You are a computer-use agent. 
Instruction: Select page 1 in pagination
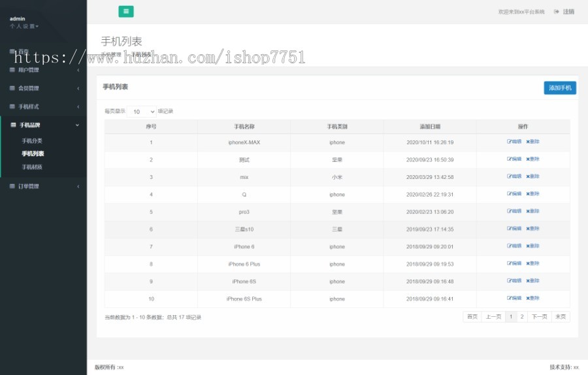pos(511,316)
